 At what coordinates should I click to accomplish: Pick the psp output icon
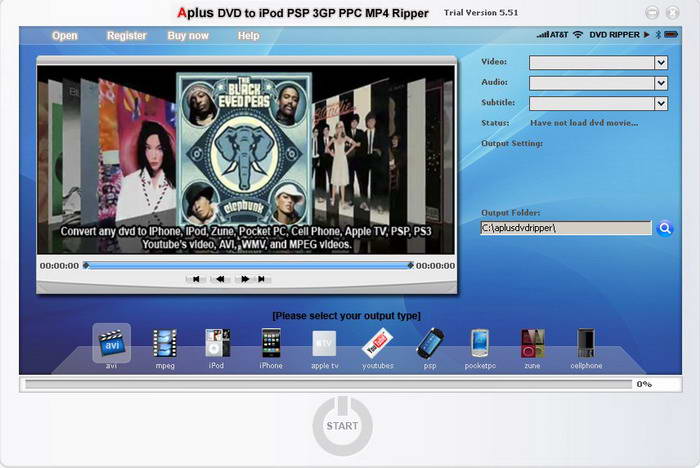(430, 343)
